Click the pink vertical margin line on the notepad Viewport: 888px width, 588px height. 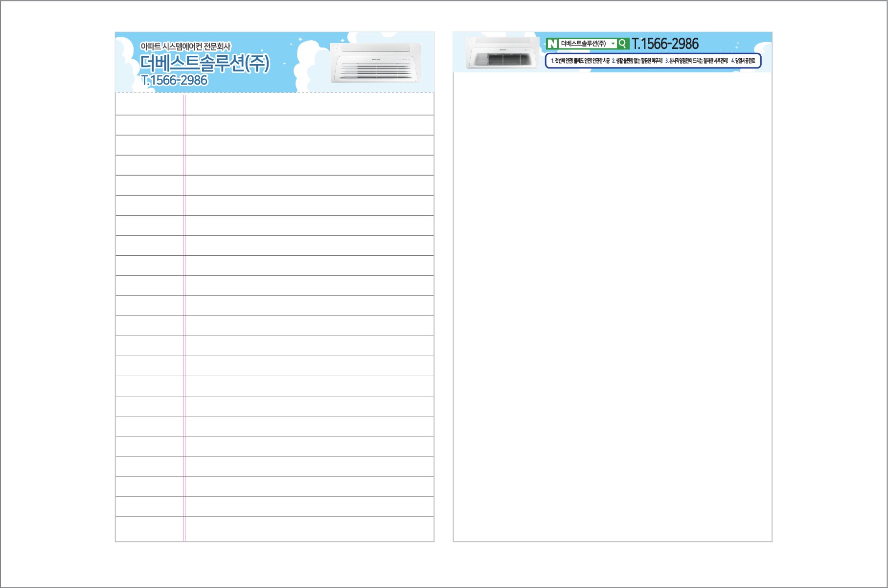184,318
